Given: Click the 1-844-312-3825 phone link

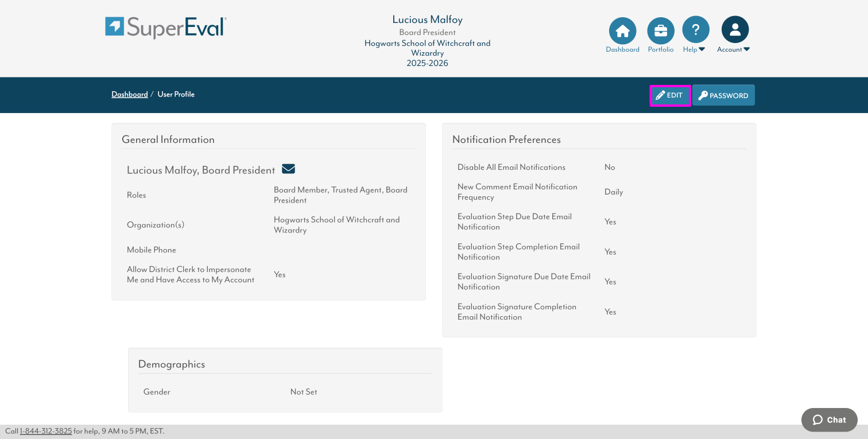Looking at the screenshot, I should coord(46,431).
